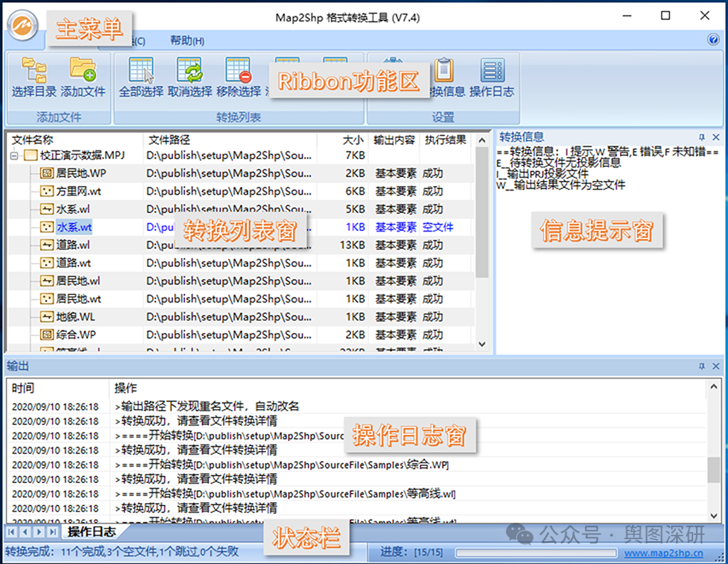This screenshot has height=564, width=728.
Task: Click the 时间 log column header
Action: [58, 388]
